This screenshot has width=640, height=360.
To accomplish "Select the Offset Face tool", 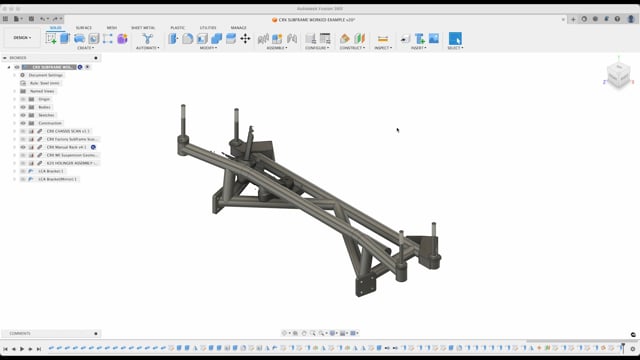I will [231, 38].
